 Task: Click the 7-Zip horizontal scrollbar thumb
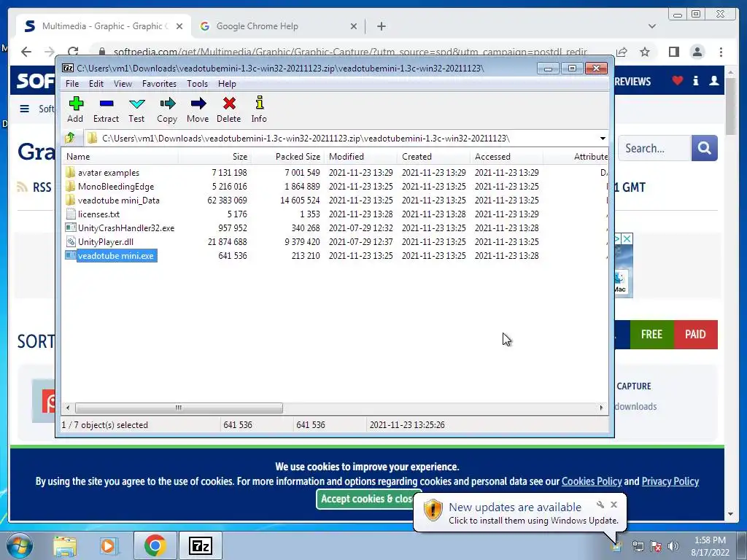[x=179, y=408]
